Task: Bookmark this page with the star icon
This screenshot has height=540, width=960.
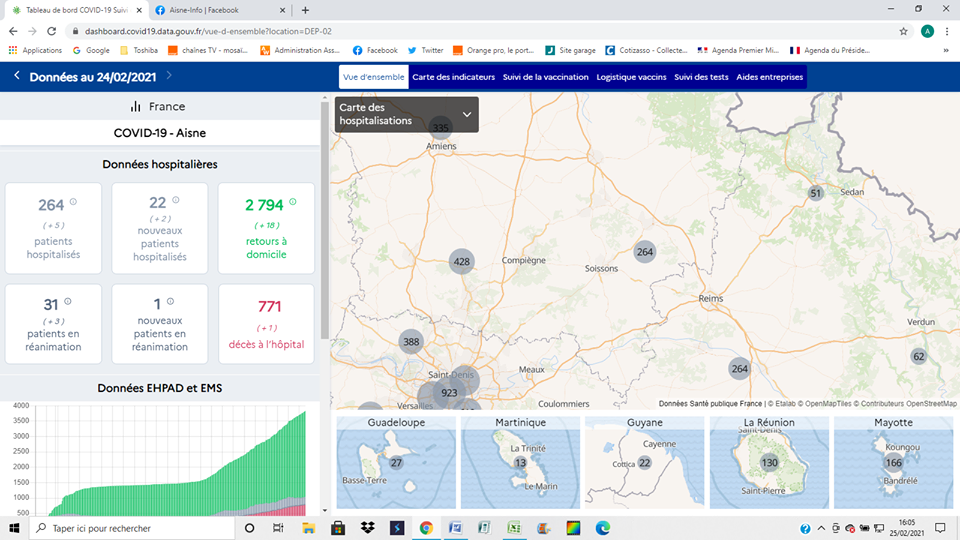Action: (x=904, y=31)
